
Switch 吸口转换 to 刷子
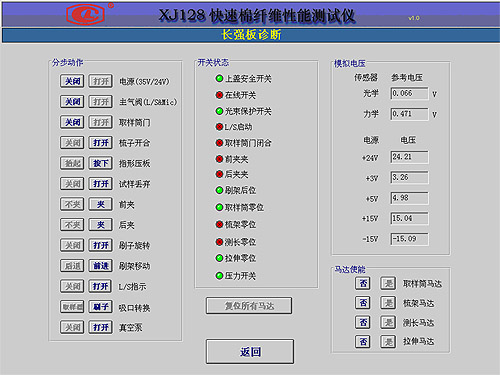point(101,307)
